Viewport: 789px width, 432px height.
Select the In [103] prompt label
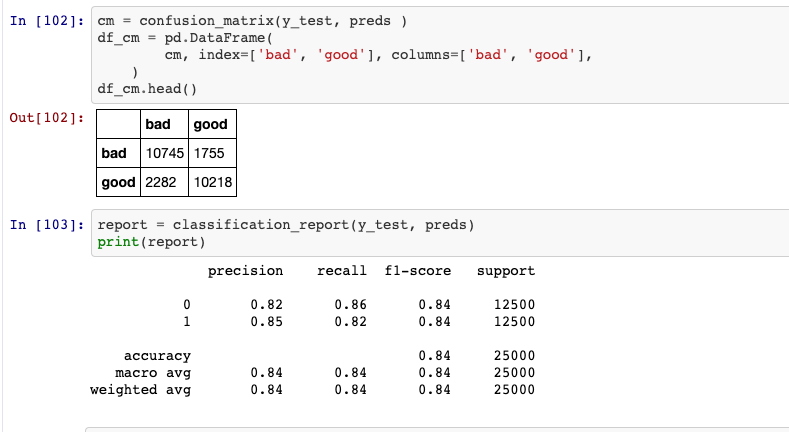pyautogui.click(x=47, y=225)
